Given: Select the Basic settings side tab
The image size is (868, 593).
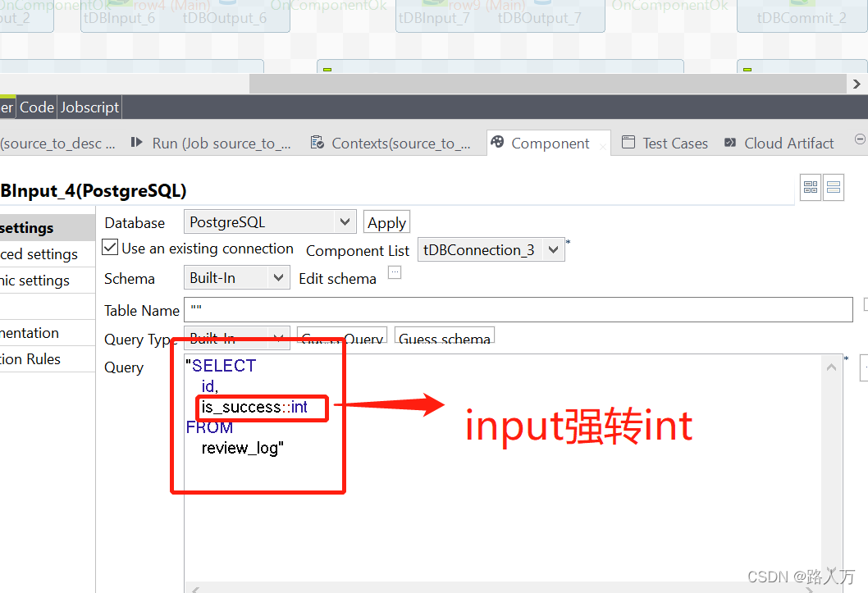Looking at the screenshot, I should (x=48, y=228).
